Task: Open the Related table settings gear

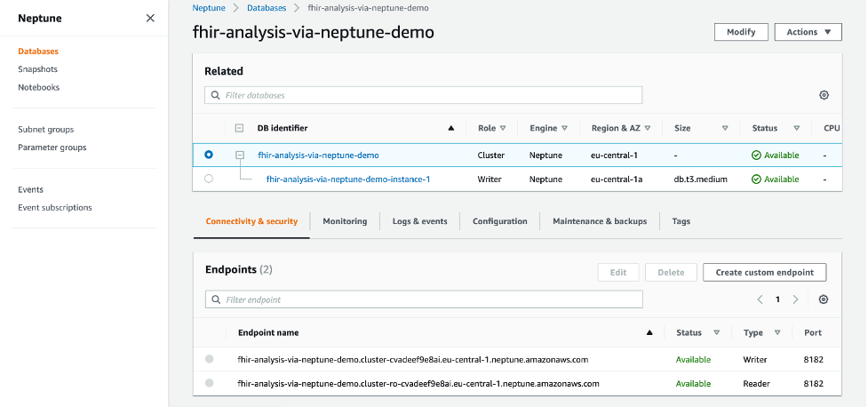Action: point(824,95)
